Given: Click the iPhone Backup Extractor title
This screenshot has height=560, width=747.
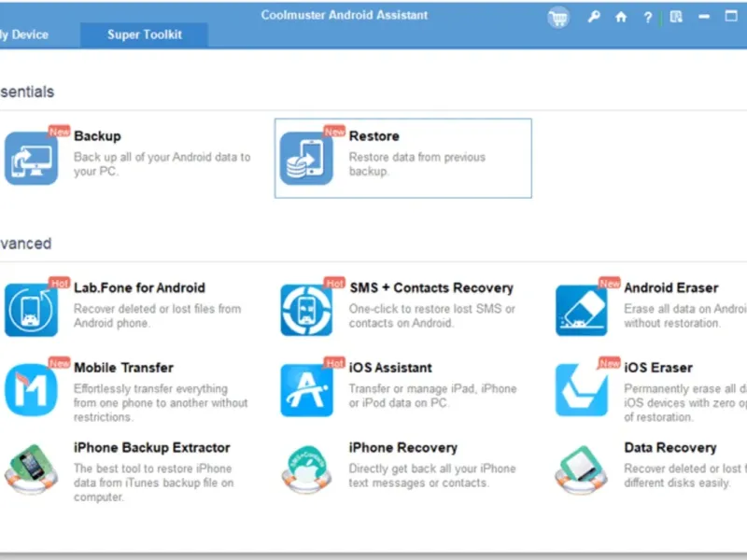Looking at the screenshot, I should [x=152, y=448].
